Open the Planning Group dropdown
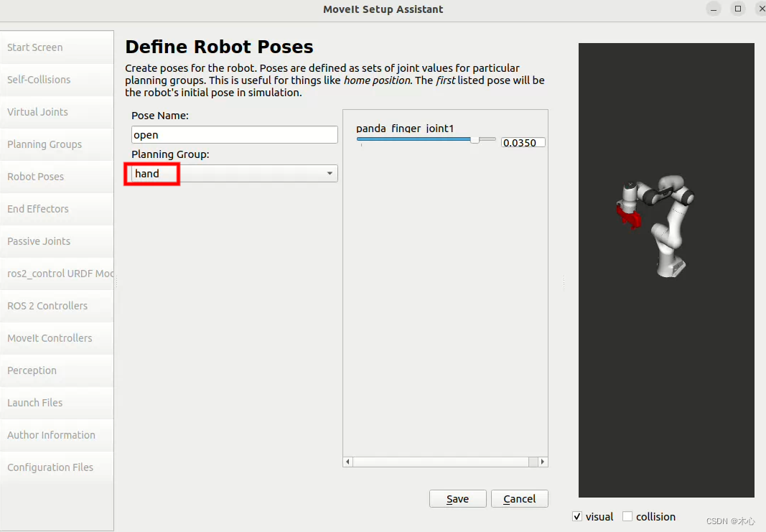This screenshot has width=766, height=532. (x=235, y=174)
